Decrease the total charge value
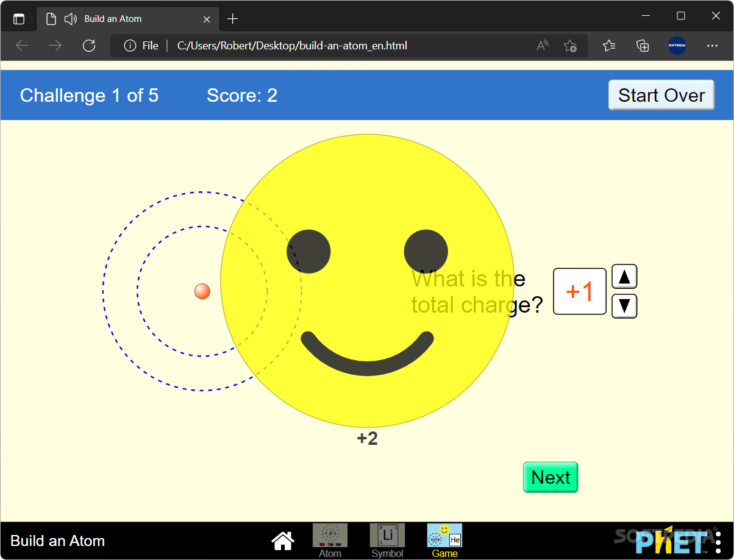This screenshot has height=560, width=734. pos(624,306)
